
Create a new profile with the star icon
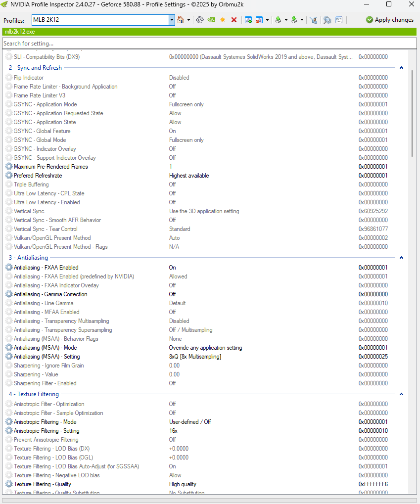[223, 20]
